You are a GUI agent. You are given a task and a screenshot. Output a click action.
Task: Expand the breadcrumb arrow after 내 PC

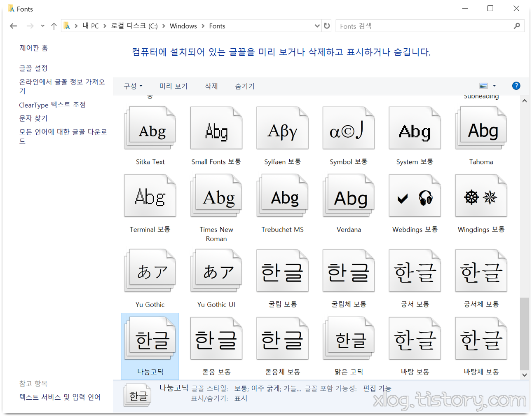coord(105,26)
